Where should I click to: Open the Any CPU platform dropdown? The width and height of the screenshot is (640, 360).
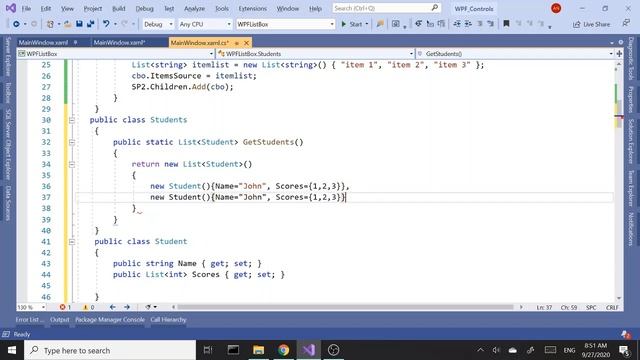[x=205, y=24]
